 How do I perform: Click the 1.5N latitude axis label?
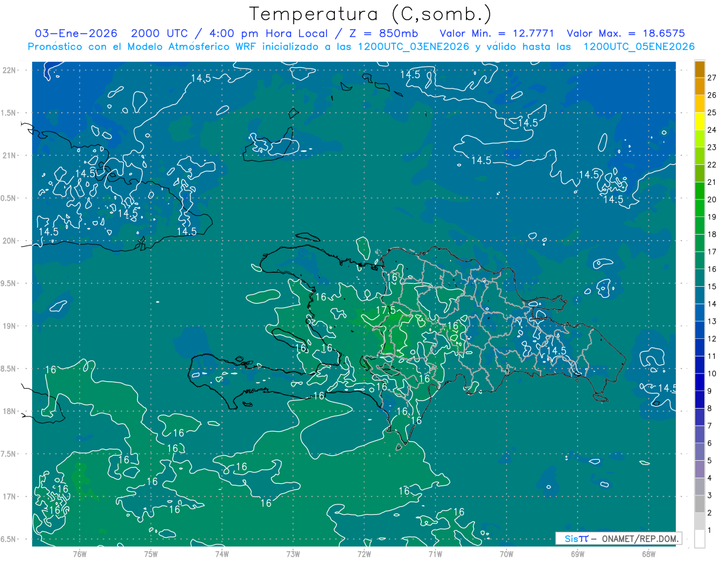[x=8, y=113]
